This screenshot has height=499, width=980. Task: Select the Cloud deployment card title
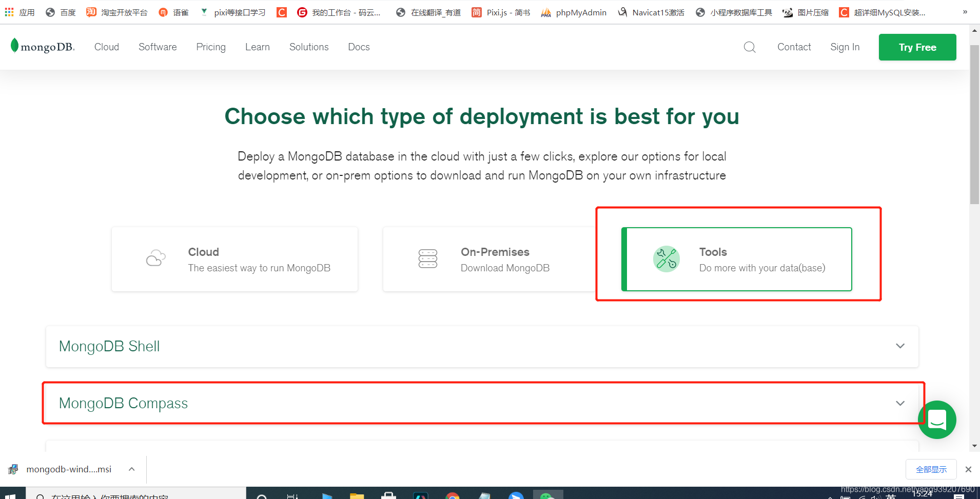[x=204, y=252]
